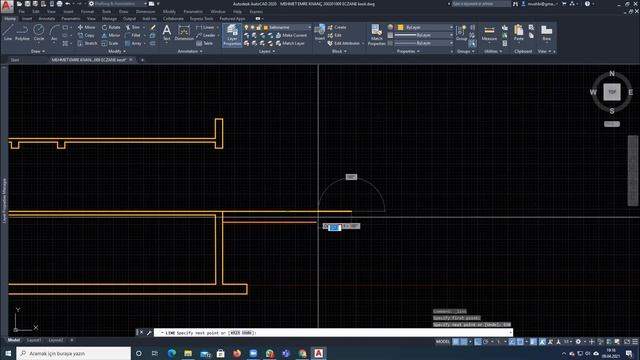Click the Undo arrow in quick access toolbar

coord(68,4)
